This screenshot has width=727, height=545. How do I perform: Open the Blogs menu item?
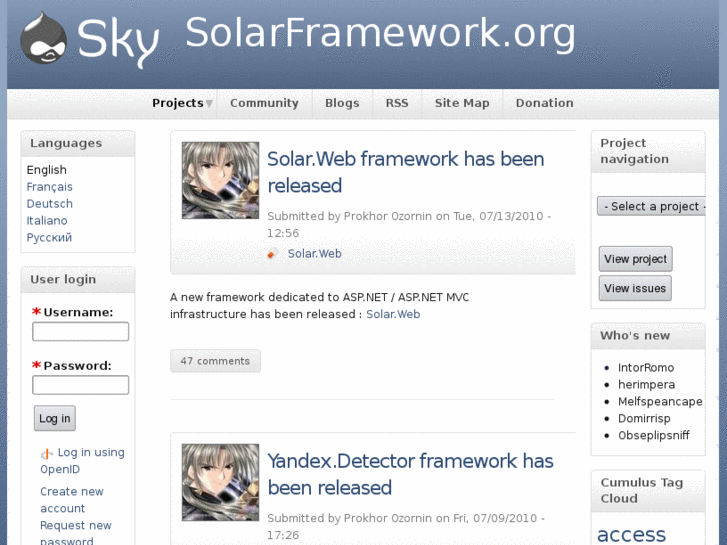342,103
